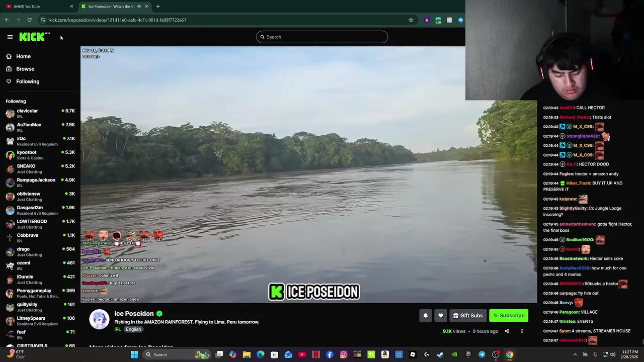Image resolution: width=644 pixels, height=362 pixels.
Task: Open LOWTIERGOD channel in sidebar
Action: (40, 224)
